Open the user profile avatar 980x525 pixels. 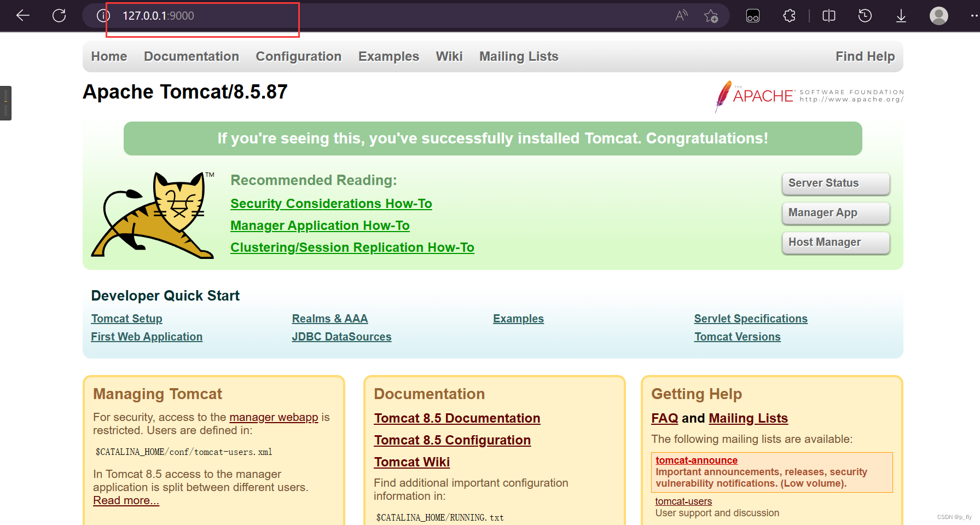[939, 15]
